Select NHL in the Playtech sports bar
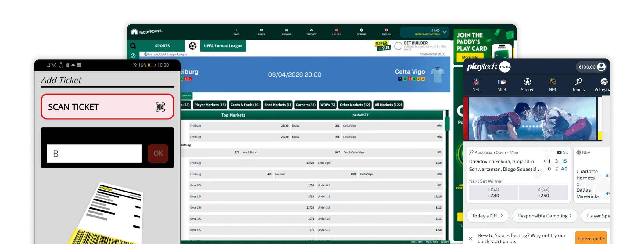644x244 pixels. coord(553,85)
